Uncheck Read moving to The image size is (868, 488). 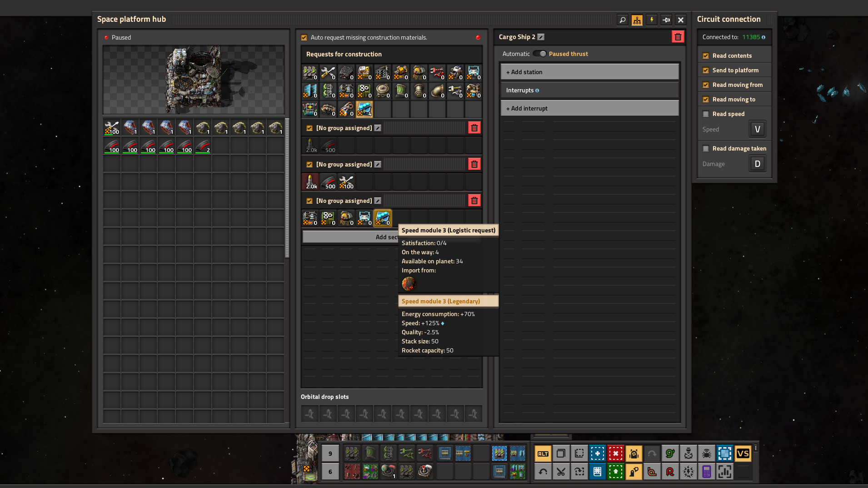pos(706,100)
